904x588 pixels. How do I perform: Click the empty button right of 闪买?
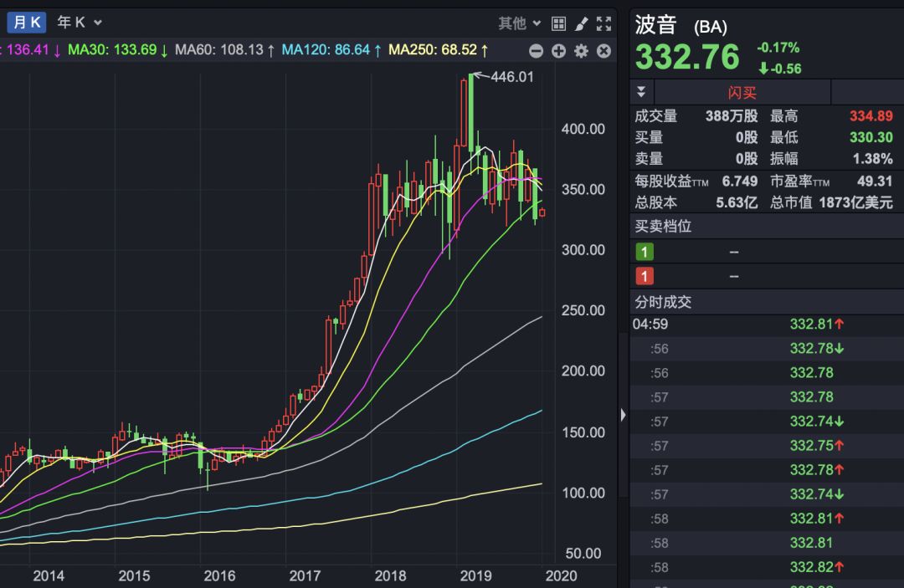coord(866,92)
